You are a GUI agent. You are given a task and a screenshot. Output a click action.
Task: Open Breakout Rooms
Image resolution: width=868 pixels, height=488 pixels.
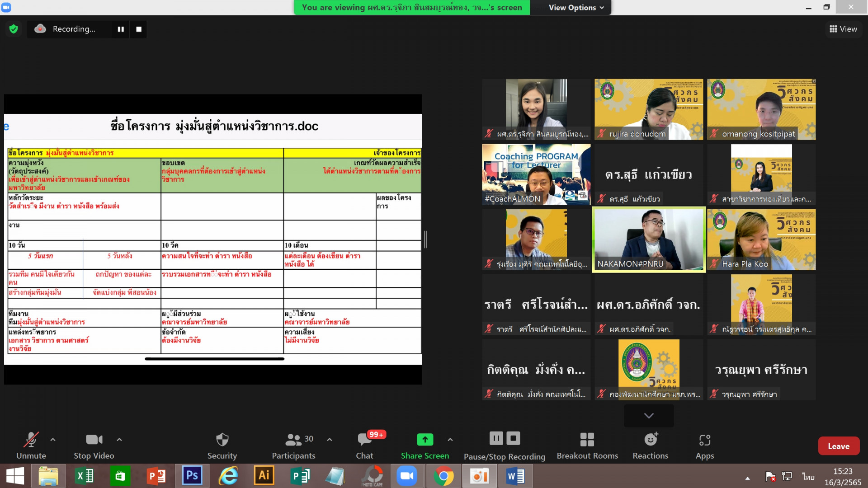coord(587,445)
